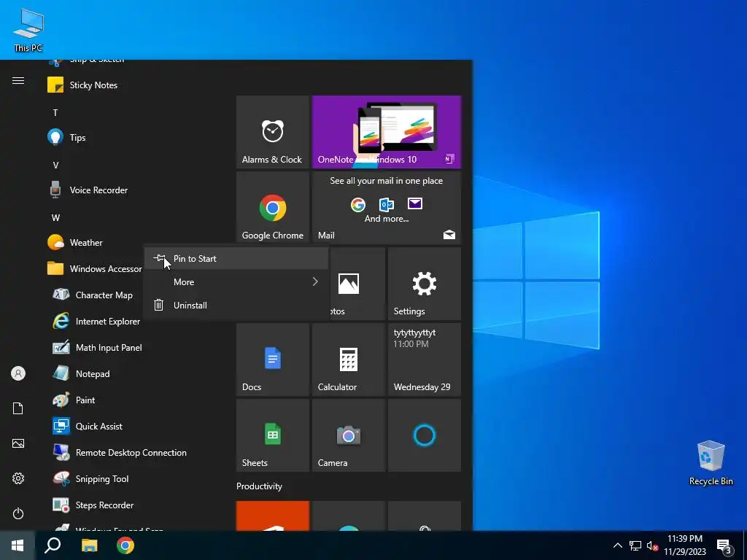The height and width of the screenshot is (560, 747).
Task: Launch Voice Recorder app
Action: pos(136,190)
